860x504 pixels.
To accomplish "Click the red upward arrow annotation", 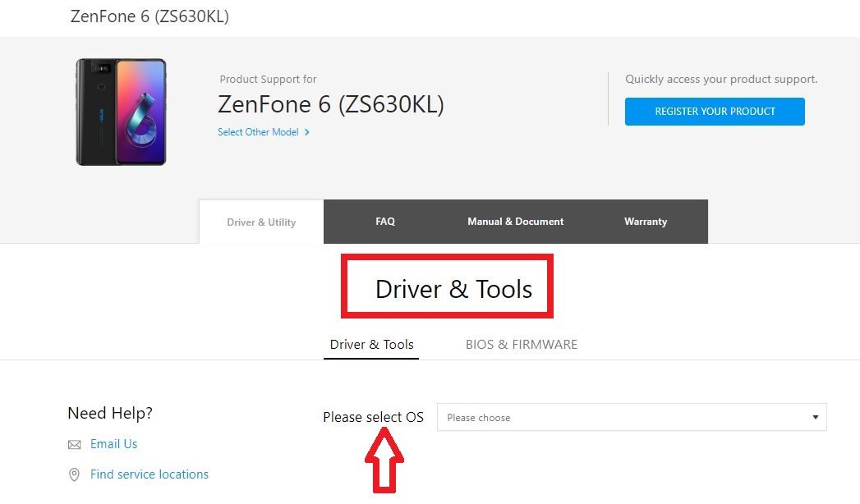I will point(384,463).
